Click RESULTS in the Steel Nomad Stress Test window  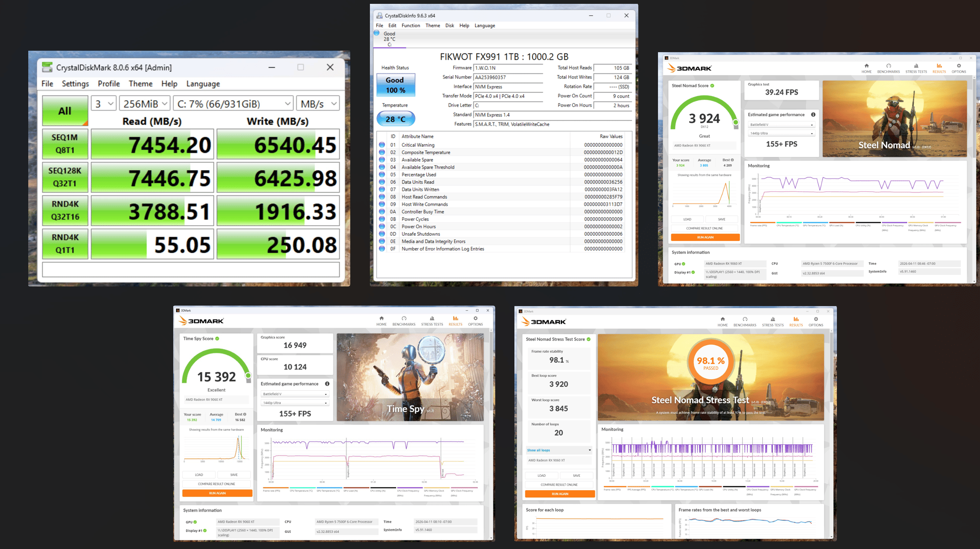796,322
